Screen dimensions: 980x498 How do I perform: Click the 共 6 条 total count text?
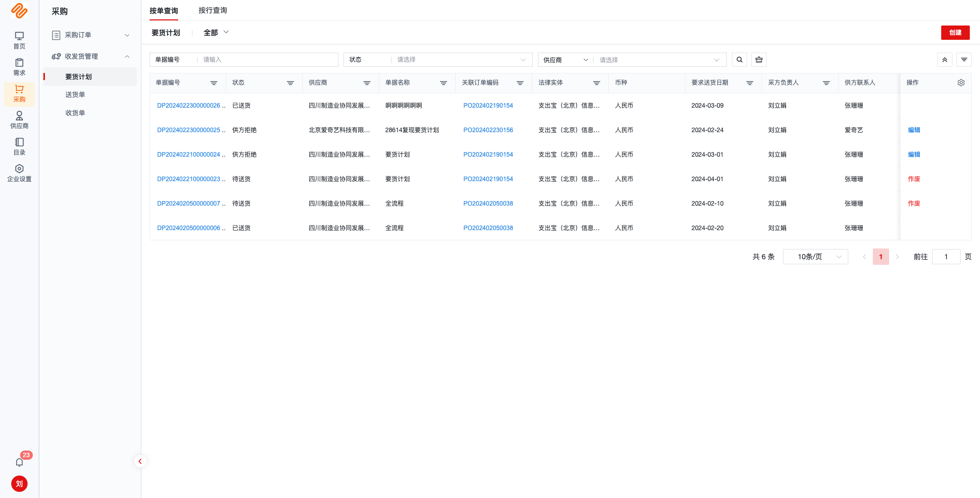(764, 257)
